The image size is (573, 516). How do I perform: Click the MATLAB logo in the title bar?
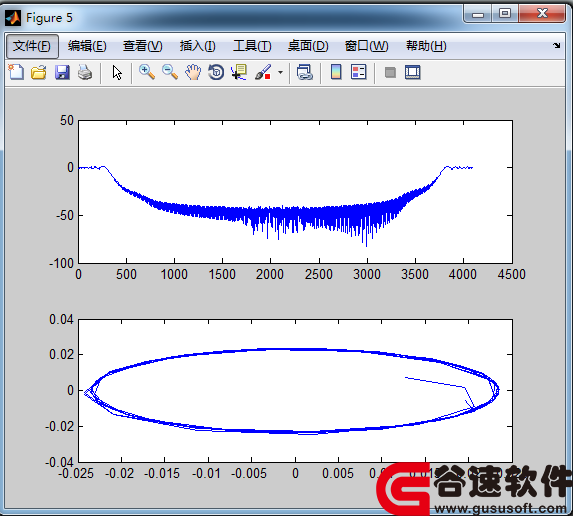[13, 18]
